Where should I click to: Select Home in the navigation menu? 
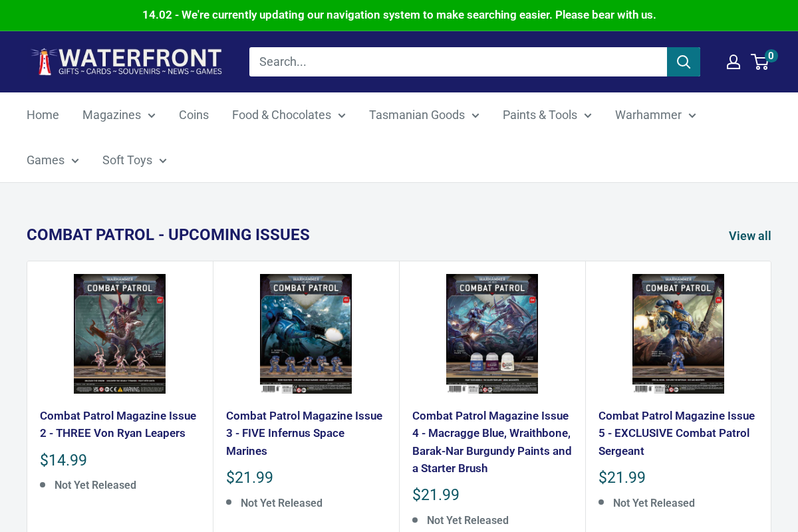(43, 115)
